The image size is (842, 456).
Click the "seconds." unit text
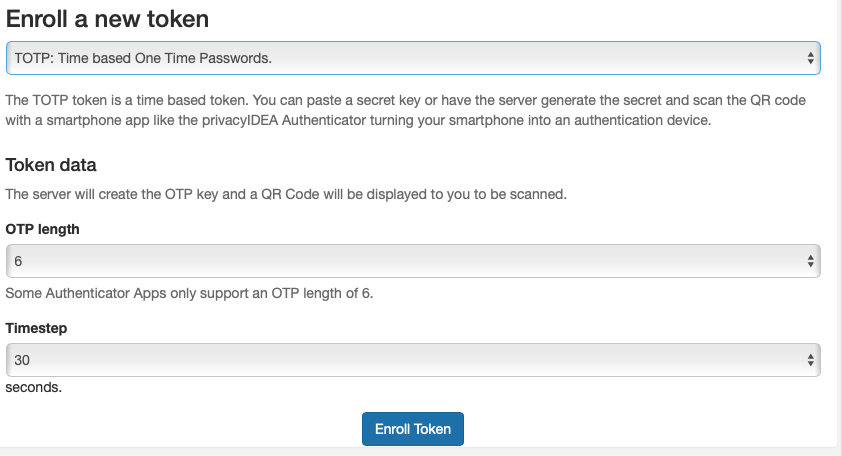tap(33, 388)
